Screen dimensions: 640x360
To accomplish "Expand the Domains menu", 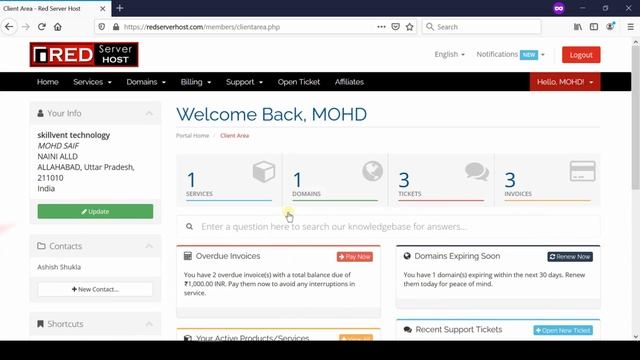I will (x=146, y=82).
